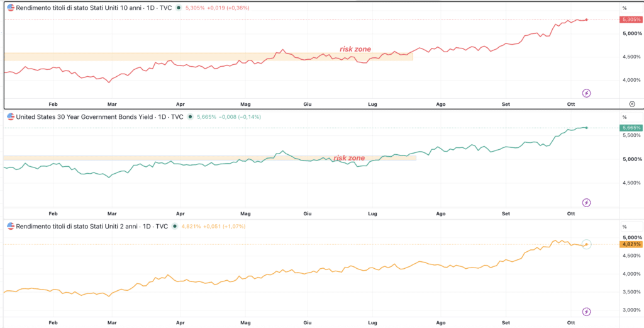
Task: Click the 5,000% axis value in 10 anni pane
Action: (631, 33)
